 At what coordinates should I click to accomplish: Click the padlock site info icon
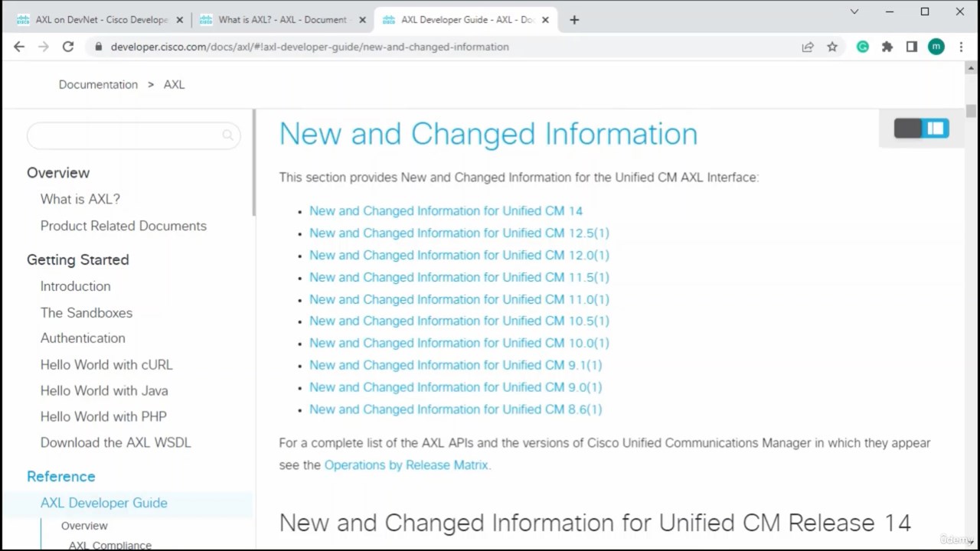coord(98,47)
